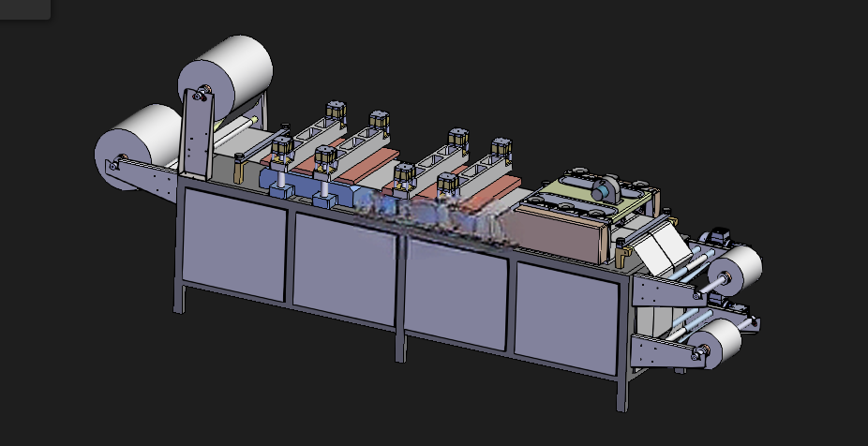The height and width of the screenshot is (446, 868).
Task: Click the lower small roll at right end
Action: (x=716, y=342)
